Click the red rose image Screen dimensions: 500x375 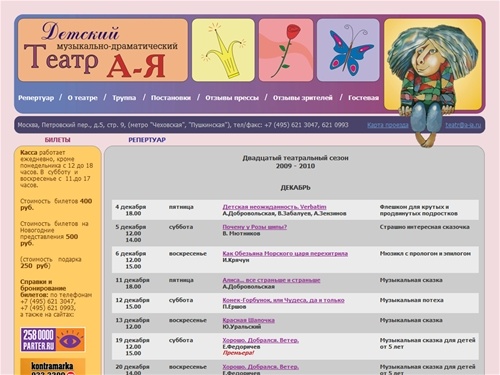pyautogui.click(x=286, y=50)
